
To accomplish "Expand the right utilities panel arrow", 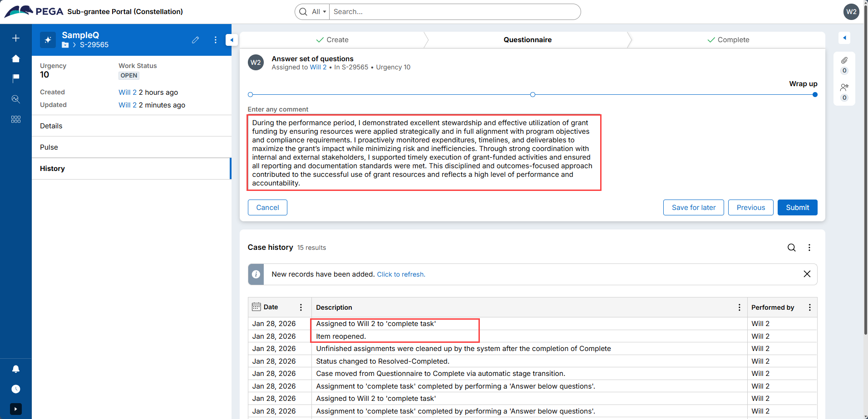I will (x=844, y=38).
